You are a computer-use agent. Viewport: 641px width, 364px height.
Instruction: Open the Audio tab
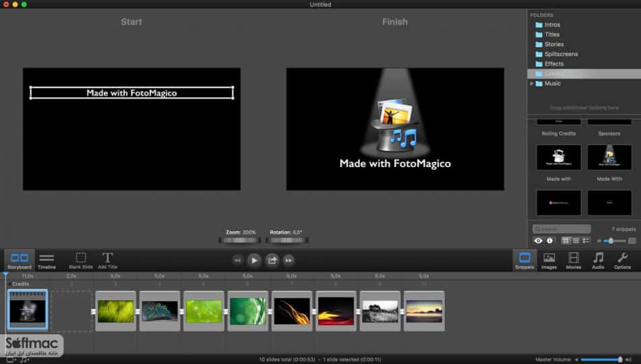(598, 260)
